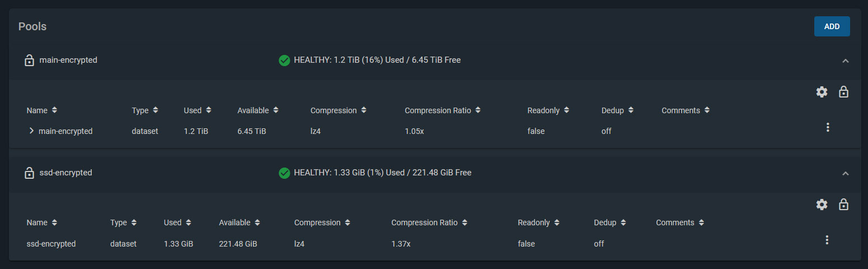Expand main-encrypted dataset row children
The image size is (868, 269).
tap(32, 131)
